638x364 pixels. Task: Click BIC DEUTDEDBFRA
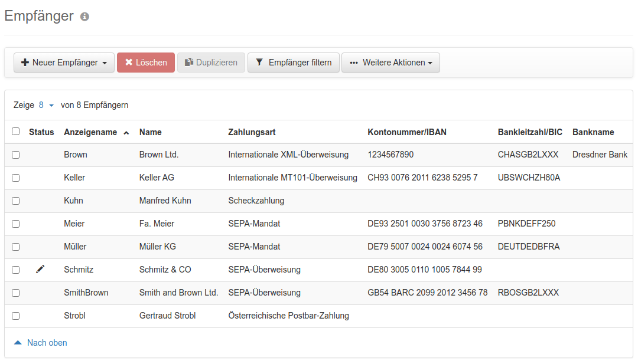pos(529,247)
